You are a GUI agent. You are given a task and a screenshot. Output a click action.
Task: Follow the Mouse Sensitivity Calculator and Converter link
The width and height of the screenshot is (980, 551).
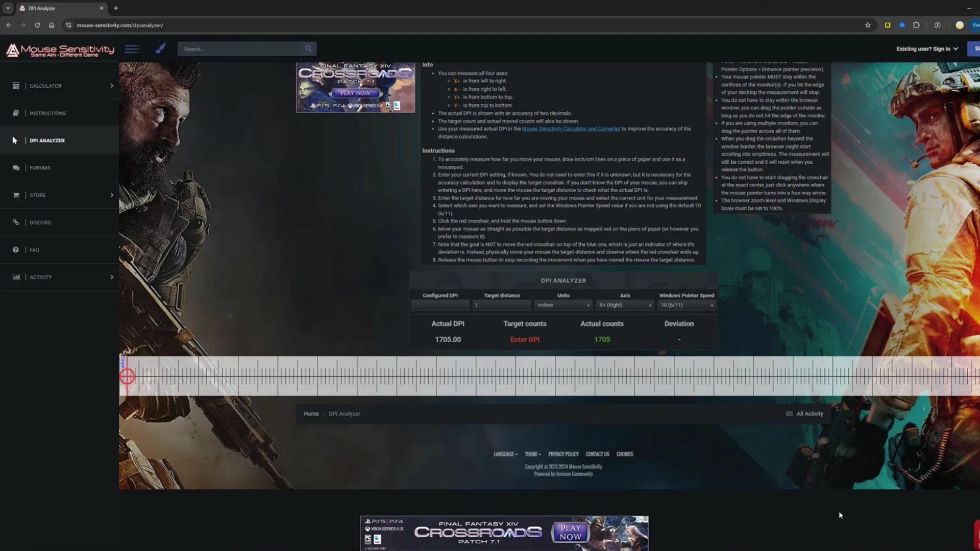[571, 129]
